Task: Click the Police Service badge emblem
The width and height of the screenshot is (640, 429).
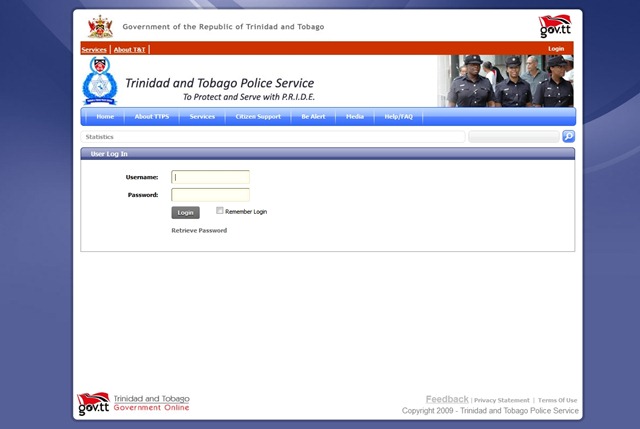Action: pyautogui.click(x=100, y=81)
